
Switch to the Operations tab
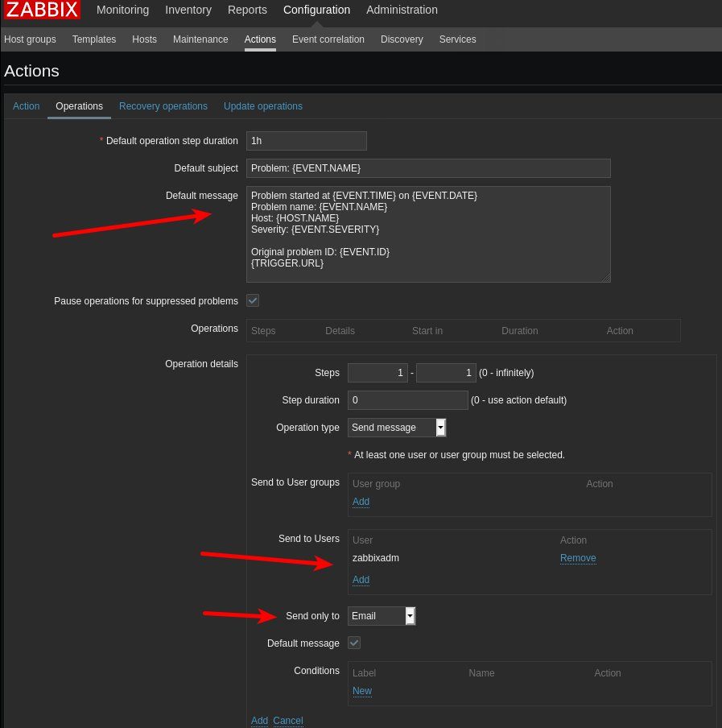(80, 106)
